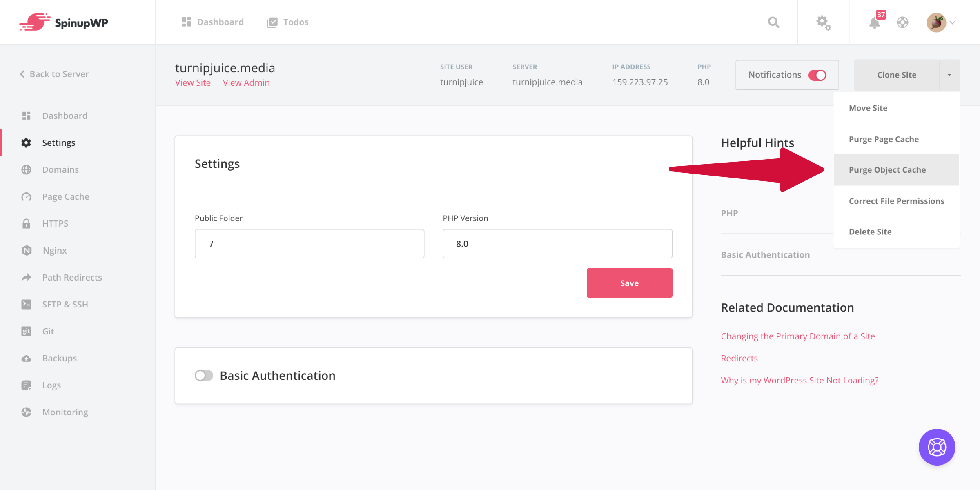Click the sidebar Dashboard grid icon
This screenshot has height=490, width=980.
click(27, 116)
